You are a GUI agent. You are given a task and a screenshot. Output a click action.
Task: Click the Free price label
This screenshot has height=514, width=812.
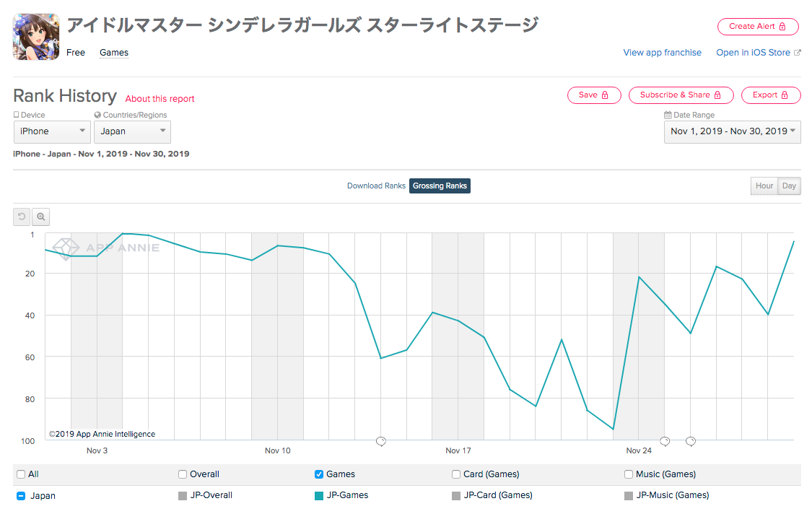click(76, 52)
